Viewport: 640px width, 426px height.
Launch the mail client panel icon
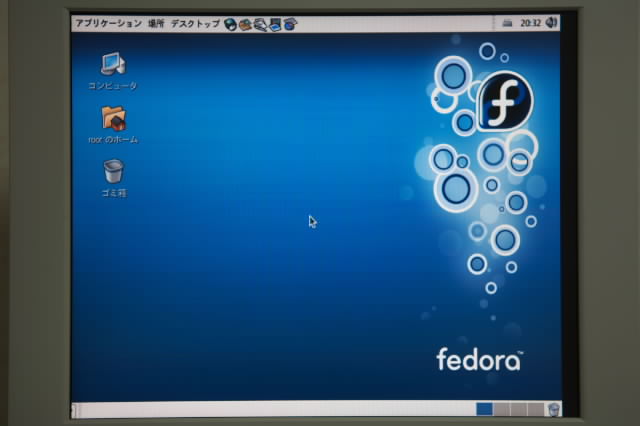[x=245, y=24]
